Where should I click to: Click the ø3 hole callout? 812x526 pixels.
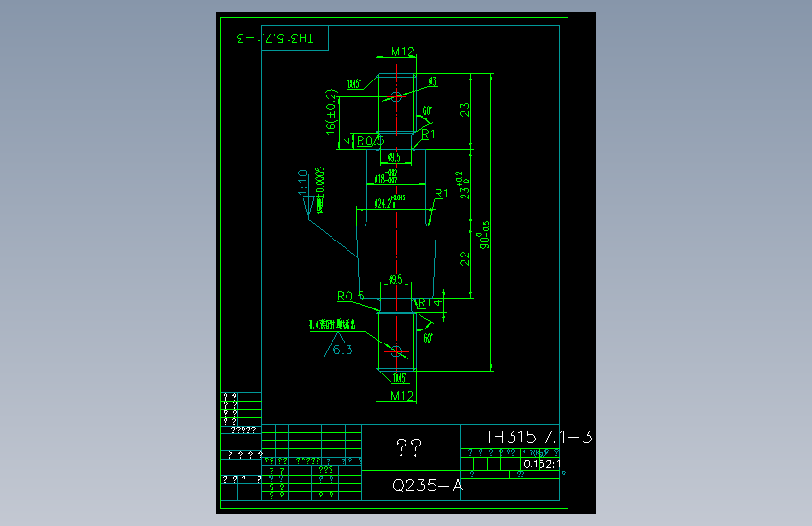433,81
